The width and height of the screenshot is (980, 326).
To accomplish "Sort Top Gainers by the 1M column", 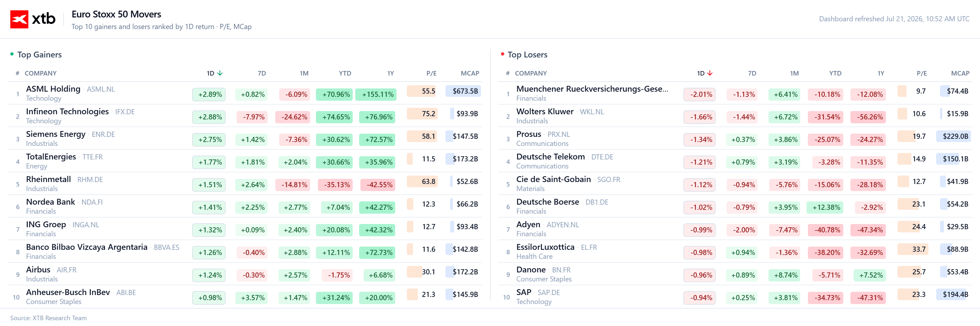I will coord(304,73).
